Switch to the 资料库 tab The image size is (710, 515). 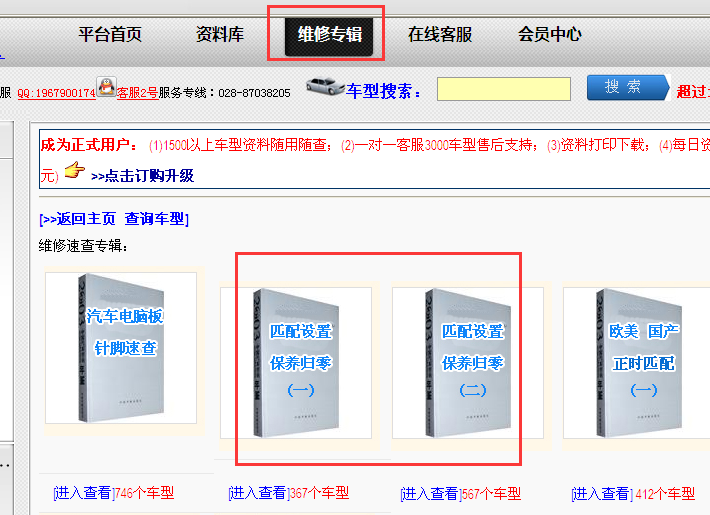[220, 34]
